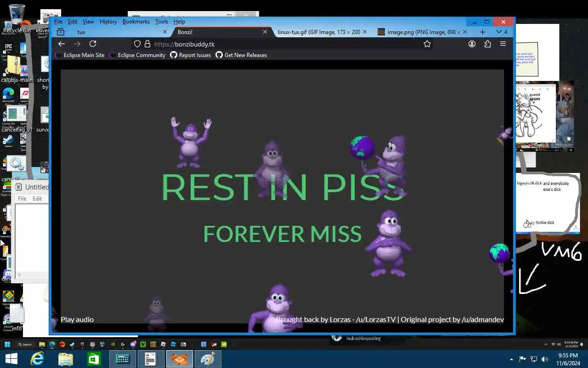Screen dimensions: 588x368
Task: Reload the bonzibuddy.tk page
Action: 93,44
